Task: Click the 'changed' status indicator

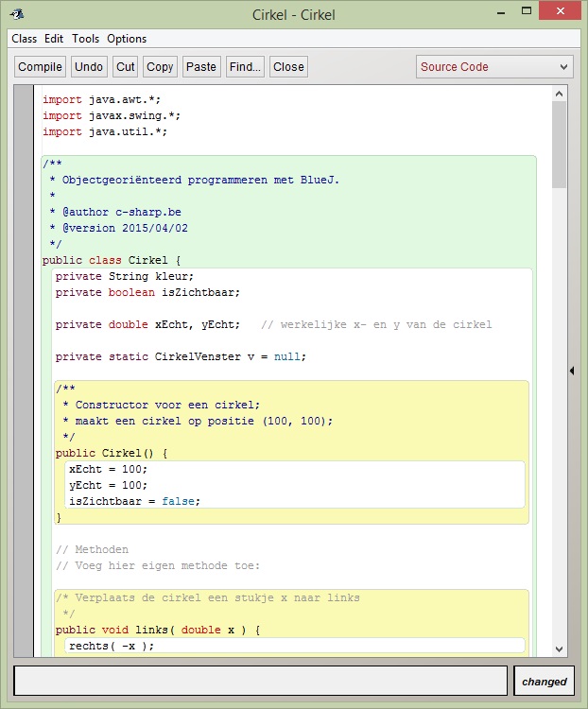Action: pos(545,681)
